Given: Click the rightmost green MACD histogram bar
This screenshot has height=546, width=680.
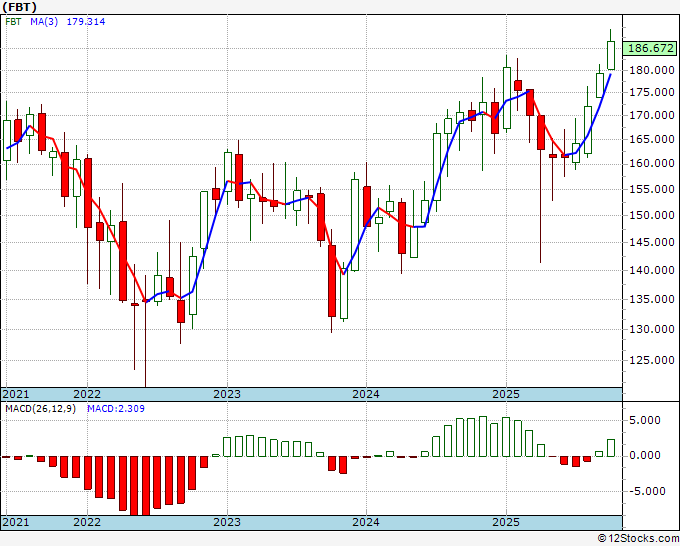Looking at the screenshot, I should 611,448.
